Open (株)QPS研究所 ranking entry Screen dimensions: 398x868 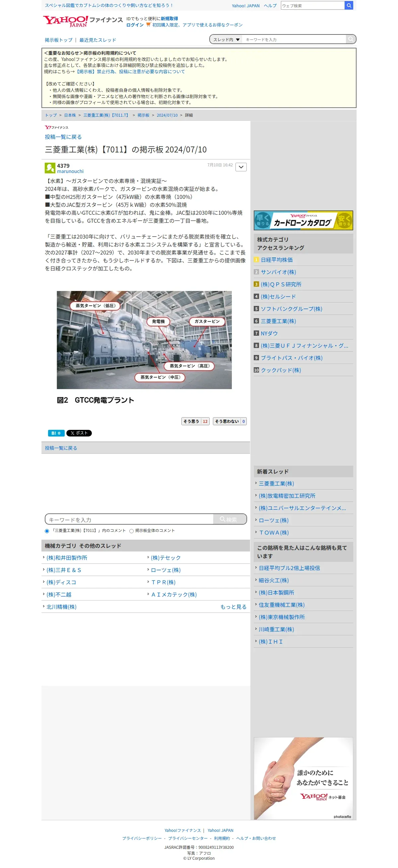click(281, 284)
